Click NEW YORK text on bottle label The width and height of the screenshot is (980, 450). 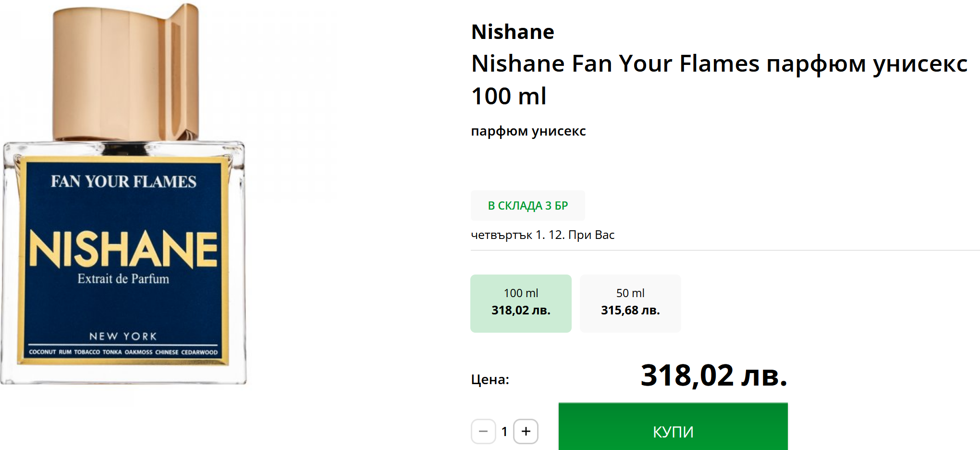(x=123, y=336)
